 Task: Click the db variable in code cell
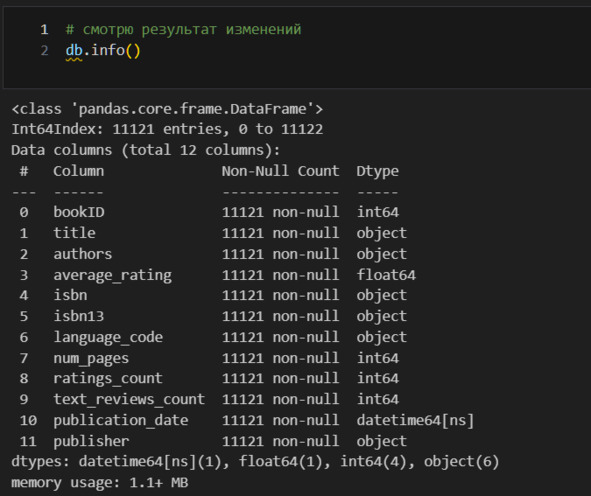(x=74, y=50)
